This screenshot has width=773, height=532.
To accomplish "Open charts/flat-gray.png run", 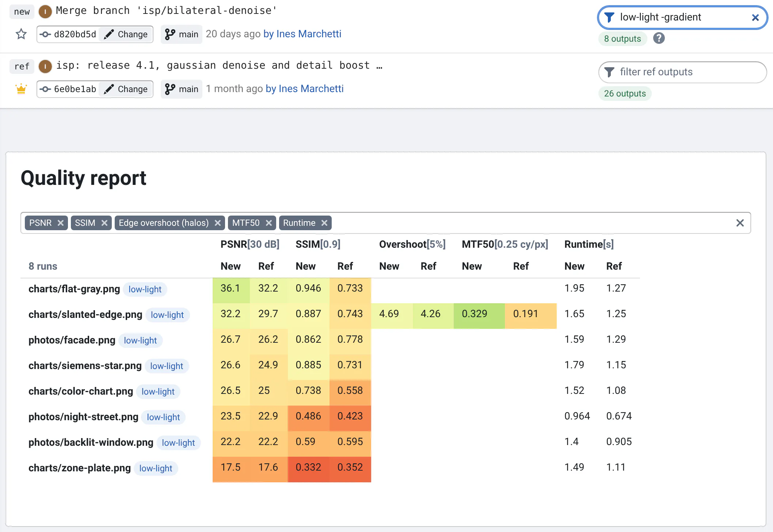I will point(74,289).
